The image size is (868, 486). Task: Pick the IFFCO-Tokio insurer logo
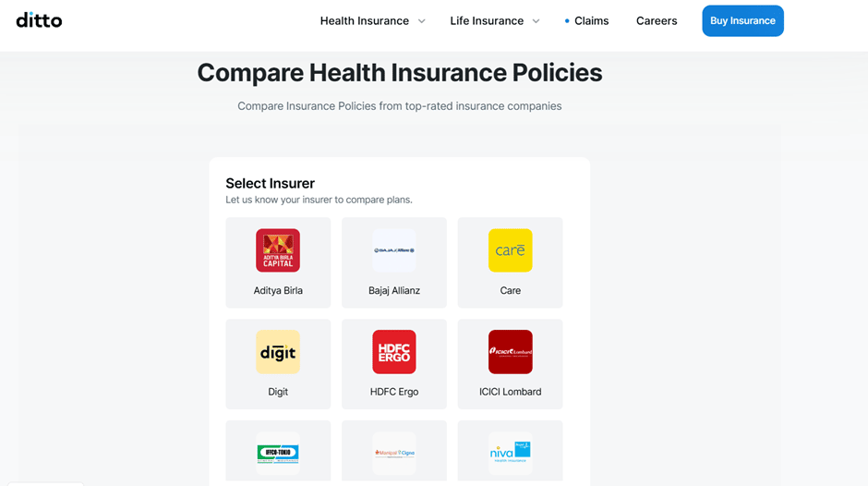pyautogui.click(x=278, y=453)
